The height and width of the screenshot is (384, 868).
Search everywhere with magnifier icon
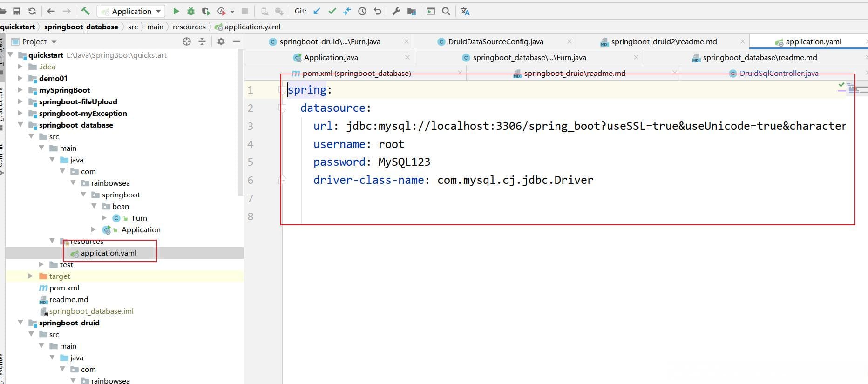point(446,11)
